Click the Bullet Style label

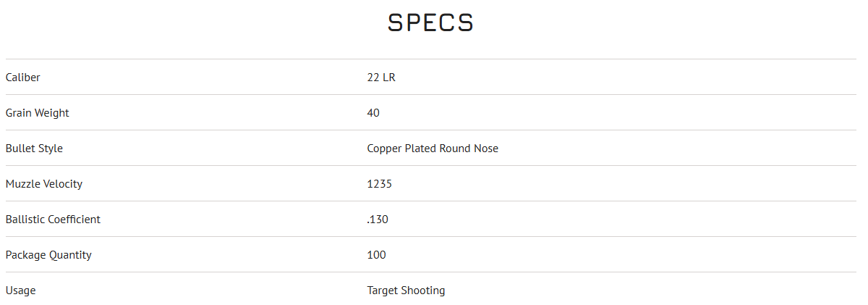pyautogui.click(x=34, y=149)
